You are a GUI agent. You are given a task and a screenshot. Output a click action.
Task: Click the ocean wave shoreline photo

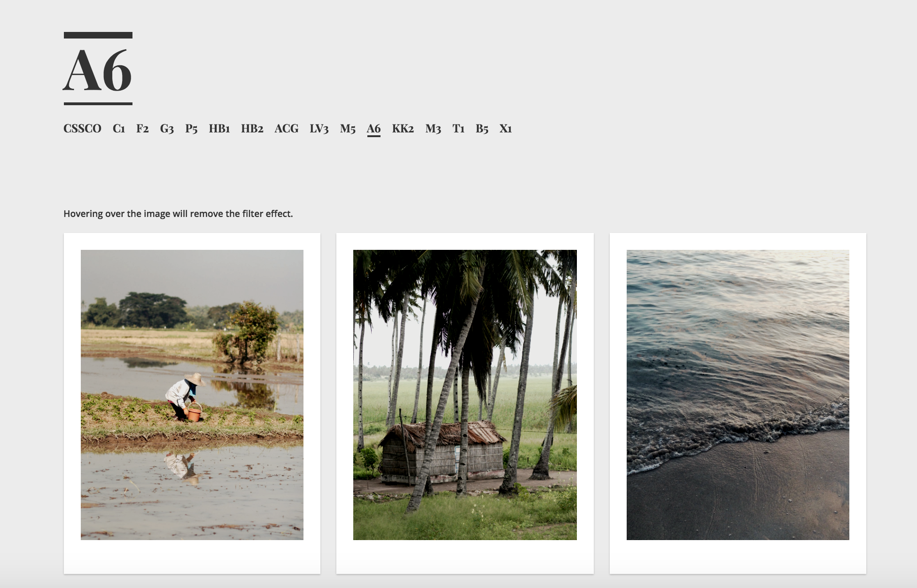coord(738,395)
